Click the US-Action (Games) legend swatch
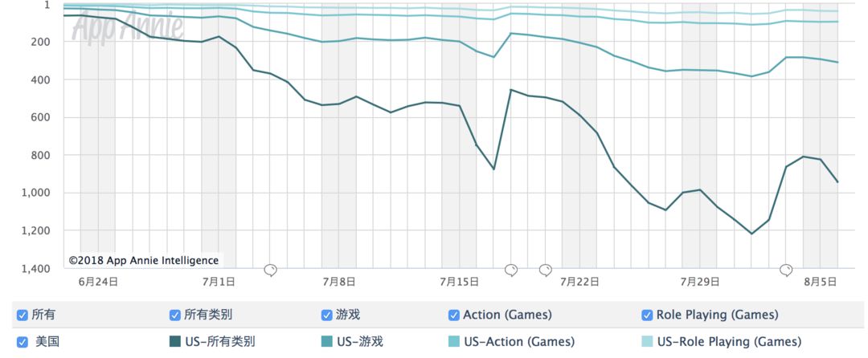Screen dimensions: 868x358 pyautogui.click(x=453, y=342)
